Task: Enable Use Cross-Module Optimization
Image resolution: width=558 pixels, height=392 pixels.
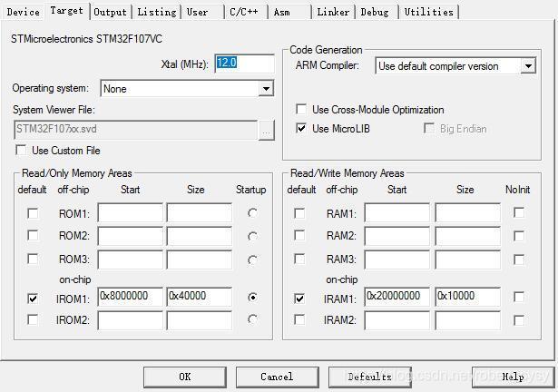Action: (x=301, y=109)
